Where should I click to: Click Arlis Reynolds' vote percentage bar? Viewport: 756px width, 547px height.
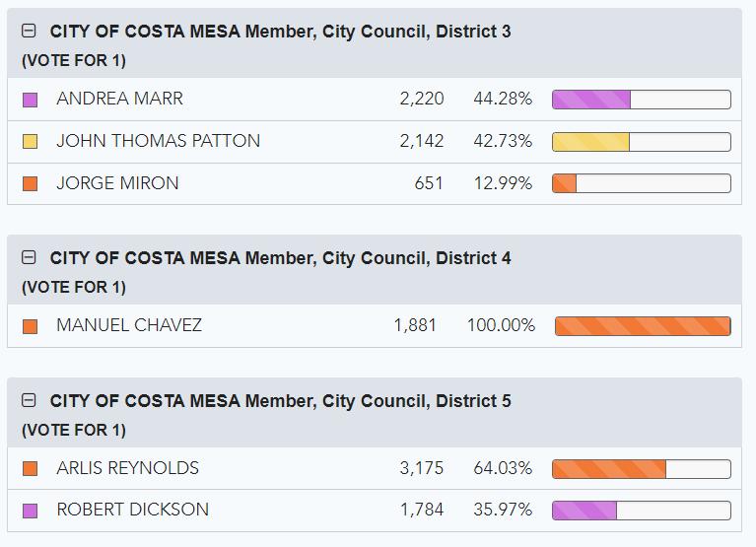tap(641, 469)
